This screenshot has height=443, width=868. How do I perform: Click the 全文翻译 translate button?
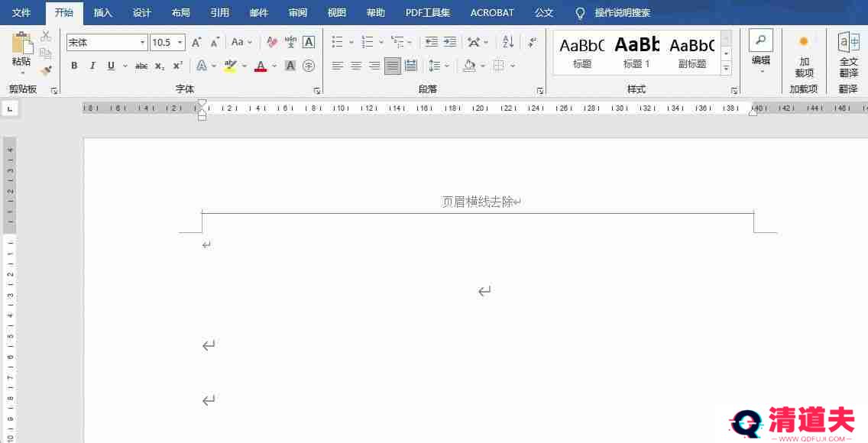click(849, 54)
